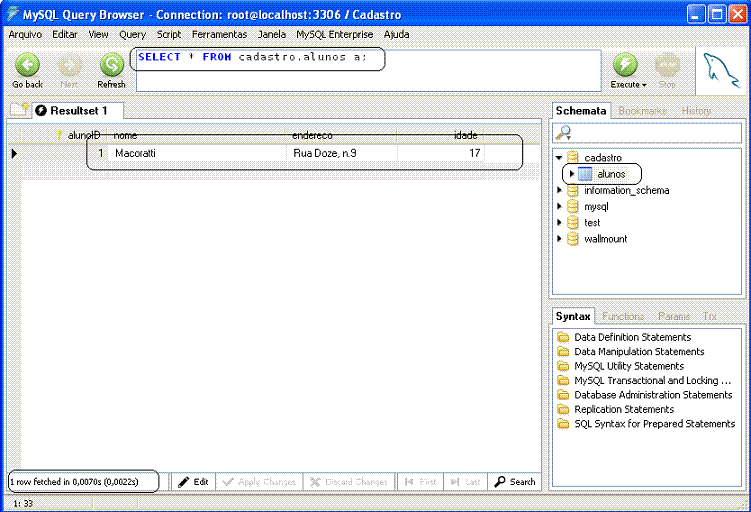Viewport: 751px width, 512px height.
Task: Click the Discard Changes button
Action: [x=349, y=482]
